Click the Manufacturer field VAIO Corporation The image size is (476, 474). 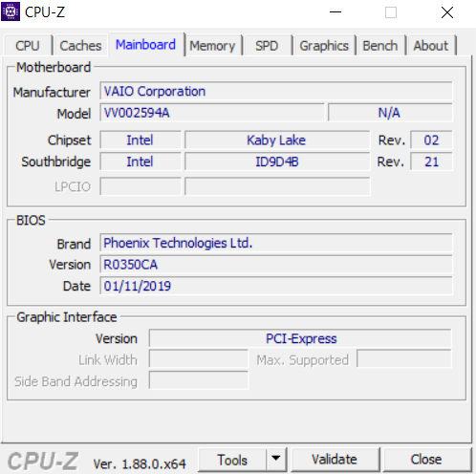(276, 92)
